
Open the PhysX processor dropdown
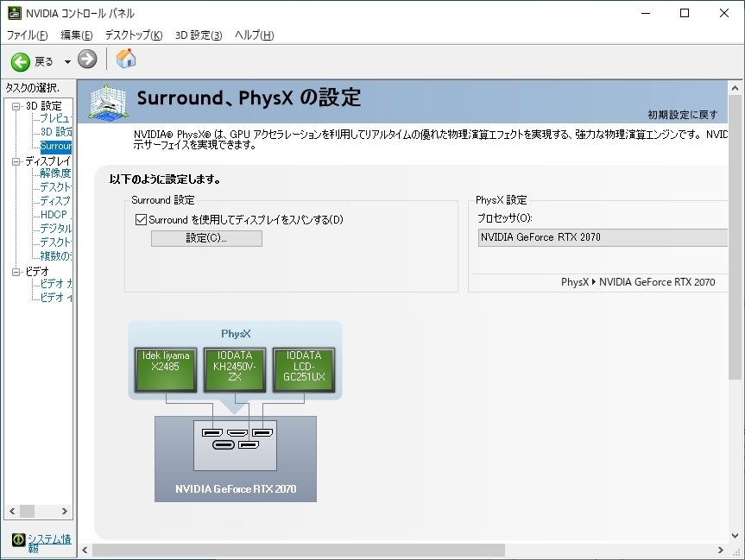tap(603, 237)
